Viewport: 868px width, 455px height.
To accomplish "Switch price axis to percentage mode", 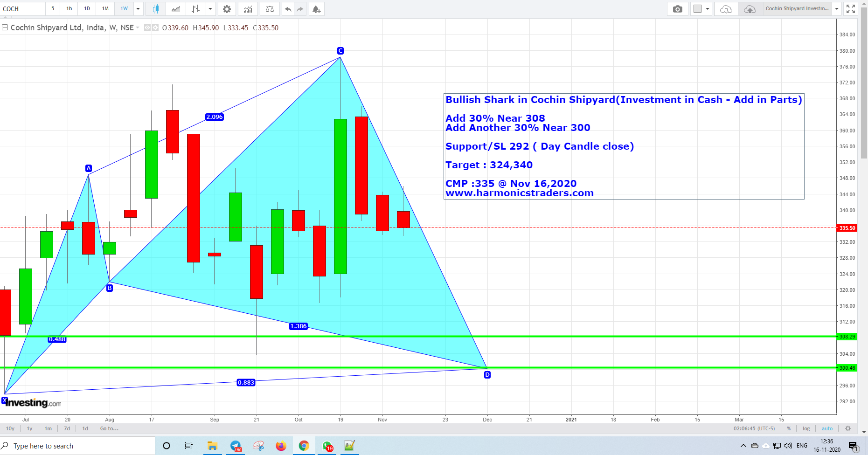I will (x=788, y=428).
